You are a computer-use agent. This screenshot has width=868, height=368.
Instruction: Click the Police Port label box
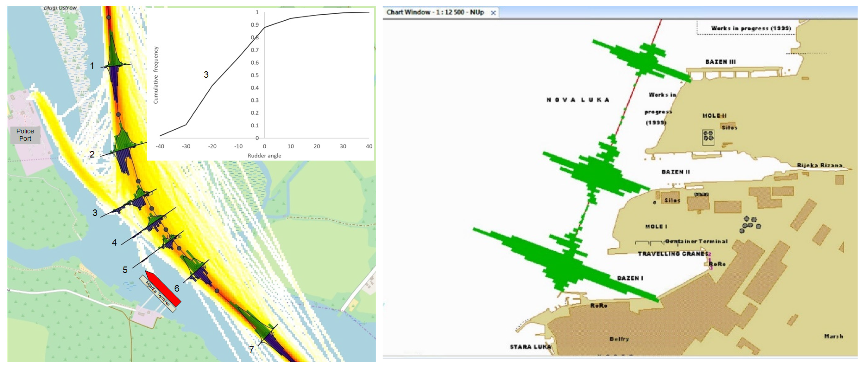25,135
